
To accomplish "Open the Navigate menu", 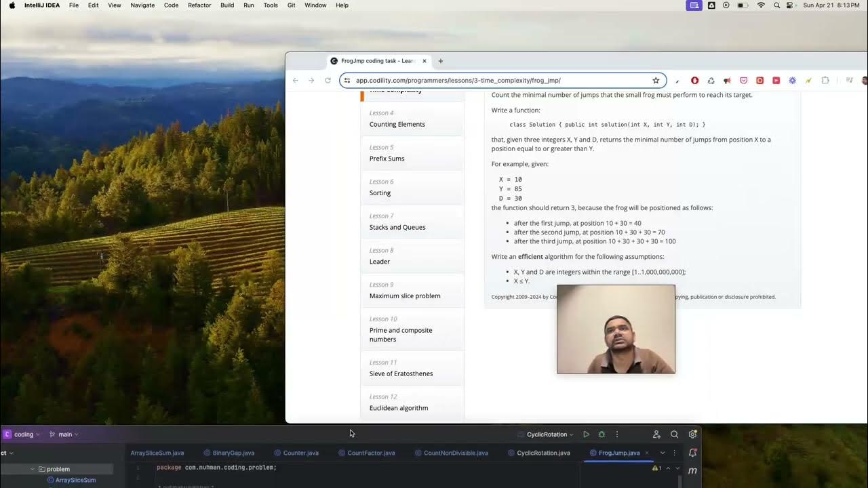I will pos(142,5).
